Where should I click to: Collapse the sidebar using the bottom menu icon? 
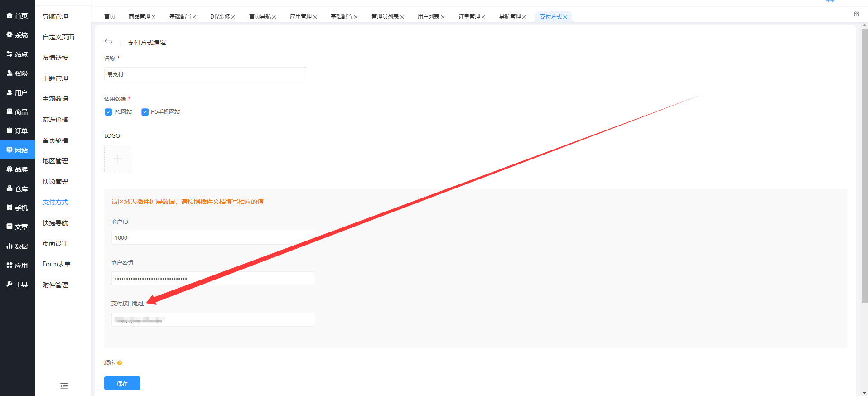64,386
